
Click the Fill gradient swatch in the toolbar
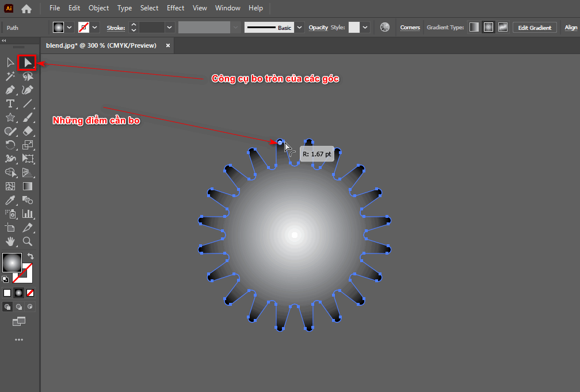(x=12, y=263)
